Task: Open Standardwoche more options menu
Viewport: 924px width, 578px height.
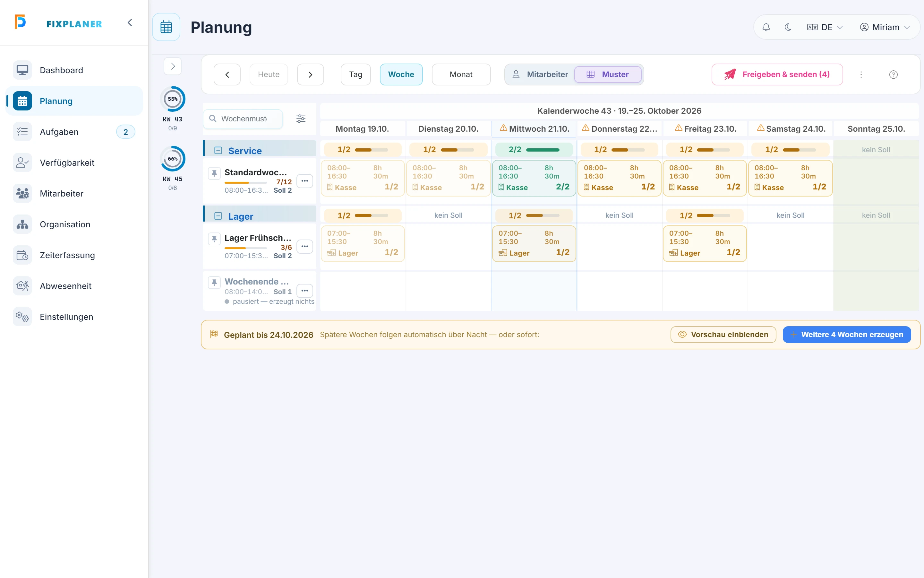Action: click(x=305, y=181)
